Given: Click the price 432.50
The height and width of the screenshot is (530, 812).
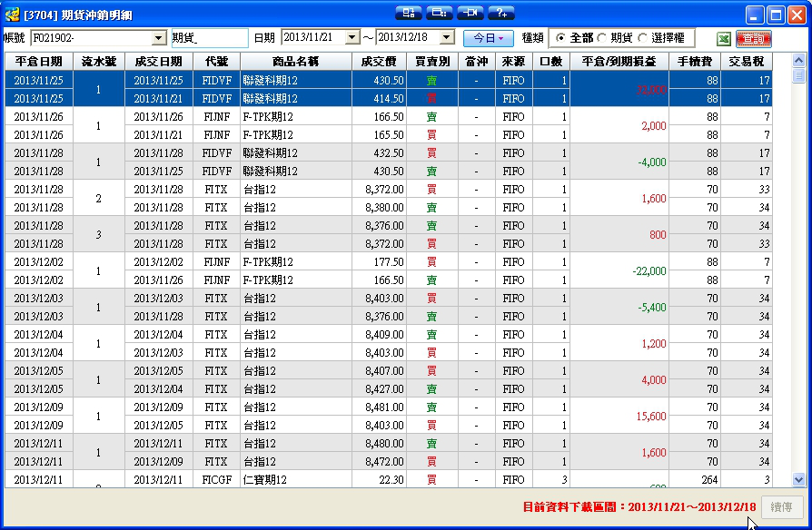Looking at the screenshot, I should (x=389, y=153).
